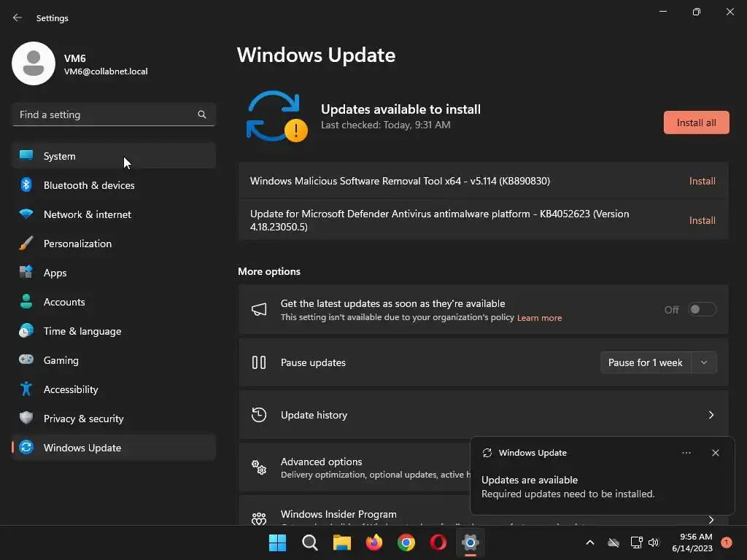Open the Advanced options label
The height and width of the screenshot is (560, 747).
(321, 462)
